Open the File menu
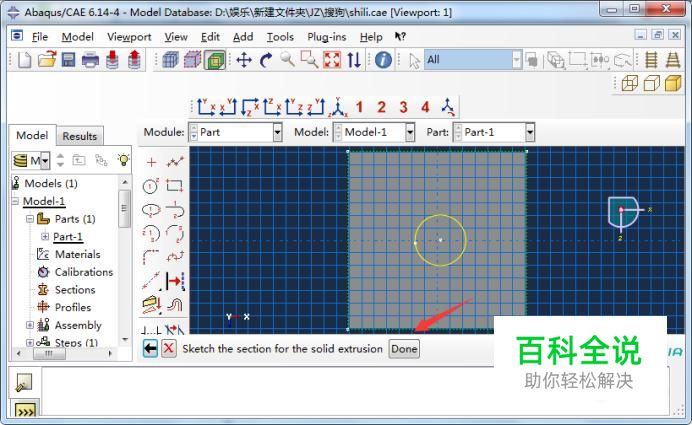This screenshot has height=425, width=692. point(40,37)
